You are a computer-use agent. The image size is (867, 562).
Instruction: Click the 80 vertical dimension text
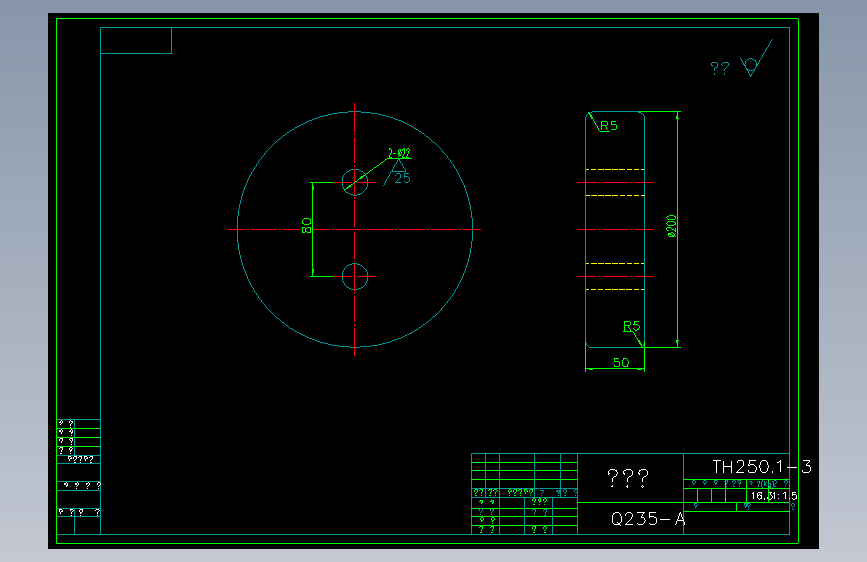(306, 226)
